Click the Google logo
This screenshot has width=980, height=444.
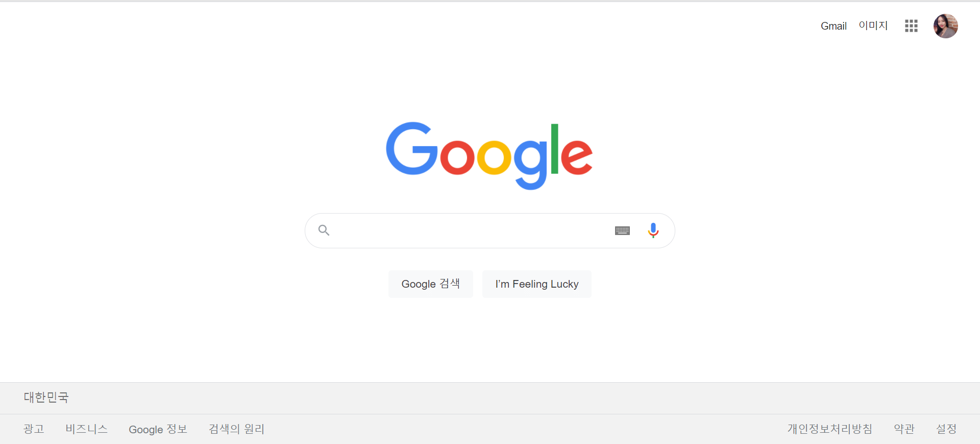tap(489, 155)
